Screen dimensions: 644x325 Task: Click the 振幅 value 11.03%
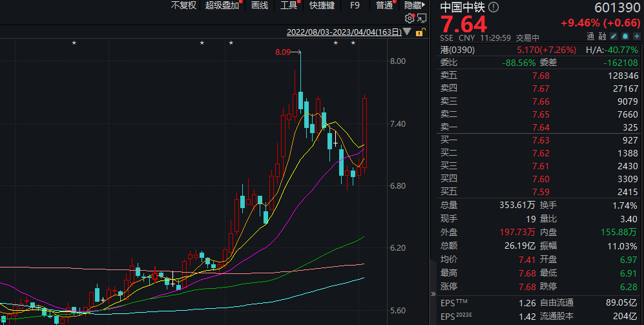622,246
